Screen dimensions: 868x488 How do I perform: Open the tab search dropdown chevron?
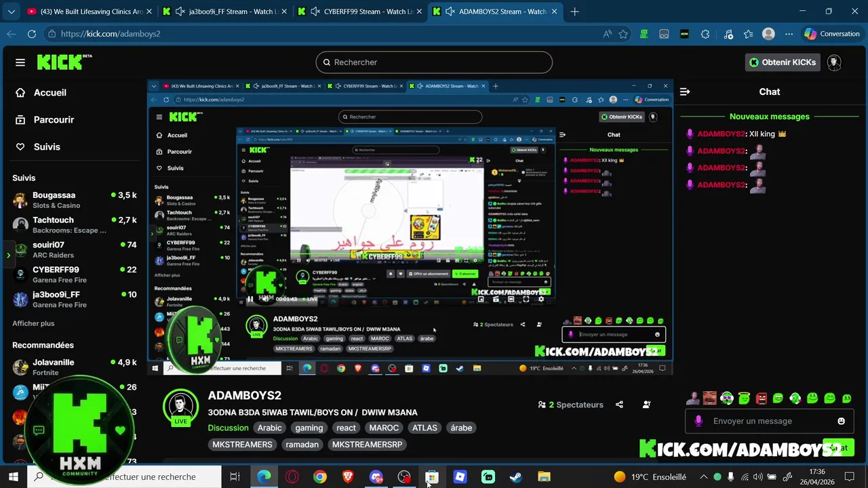tap(11, 12)
